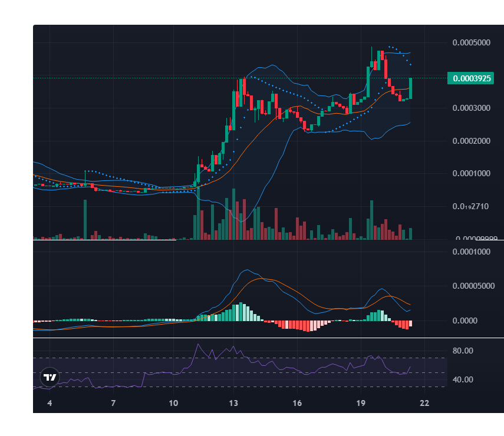Click the 0.00005000 MACD axis label
Image resolution: width=504 pixels, height=436 pixels.
coord(473,286)
